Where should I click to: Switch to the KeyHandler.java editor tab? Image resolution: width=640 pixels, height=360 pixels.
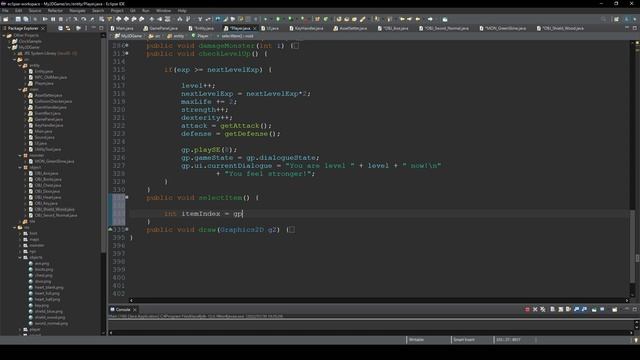coord(307,28)
